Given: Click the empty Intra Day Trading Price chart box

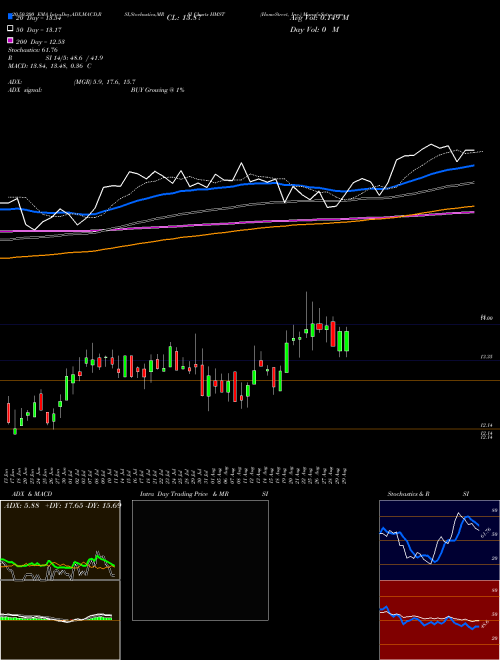Looking at the screenshot, I should pos(200,560).
